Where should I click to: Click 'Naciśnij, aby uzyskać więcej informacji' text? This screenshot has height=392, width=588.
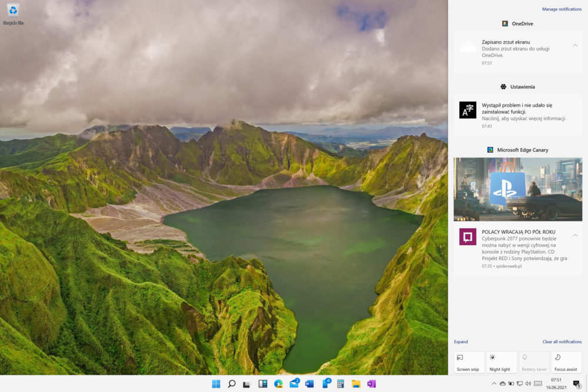tap(524, 119)
